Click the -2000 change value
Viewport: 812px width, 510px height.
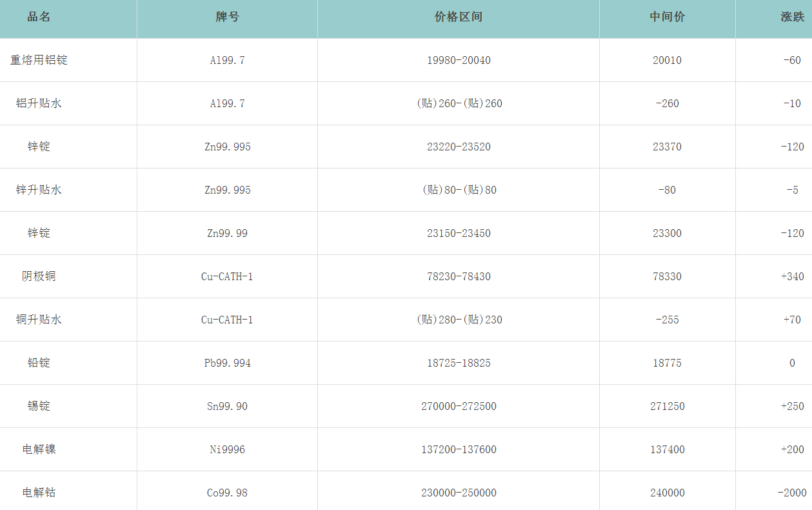coord(792,493)
